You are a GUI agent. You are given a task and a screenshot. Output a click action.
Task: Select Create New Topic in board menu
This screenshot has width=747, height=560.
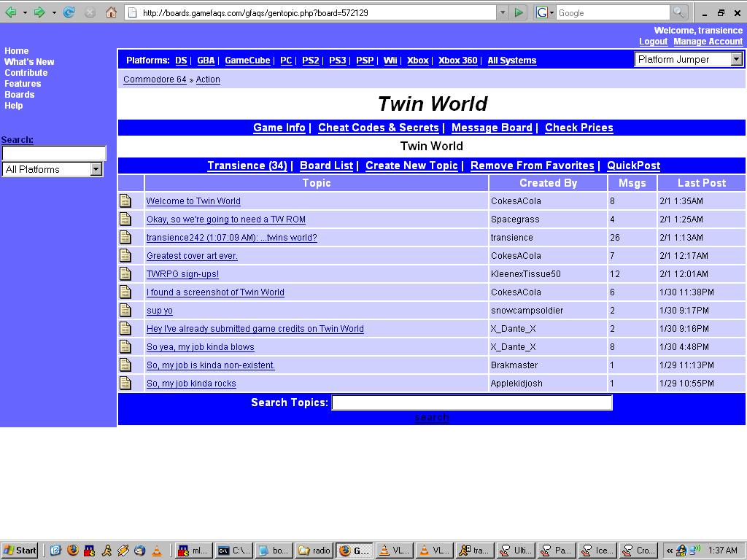(411, 166)
